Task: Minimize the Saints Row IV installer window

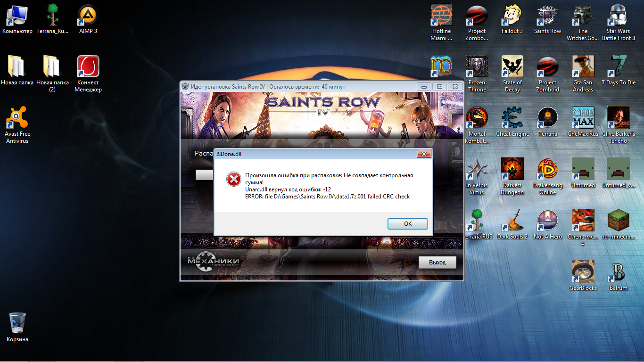Action: tap(425, 87)
